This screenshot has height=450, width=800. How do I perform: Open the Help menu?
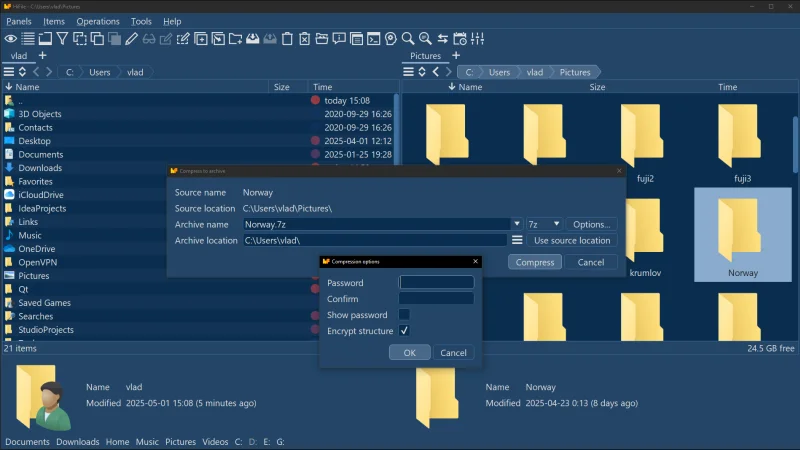coord(172,21)
